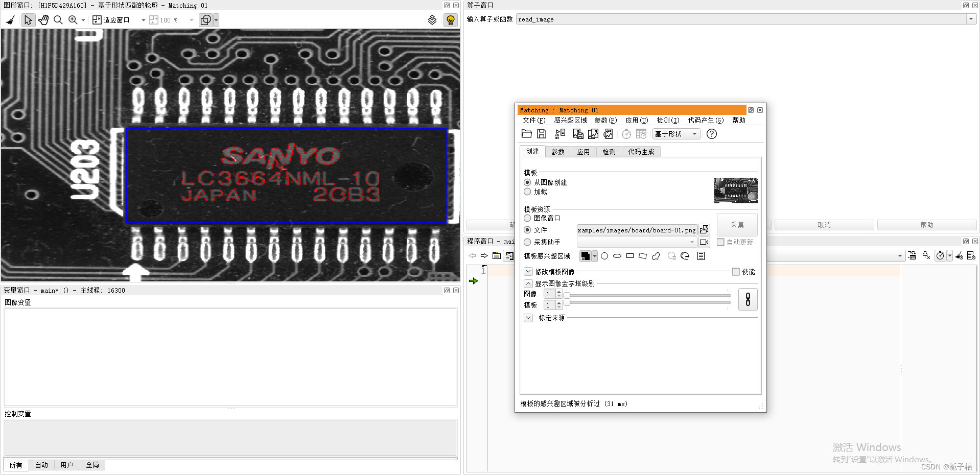
Task: Open the 检测(I) menu
Action: coord(668,120)
